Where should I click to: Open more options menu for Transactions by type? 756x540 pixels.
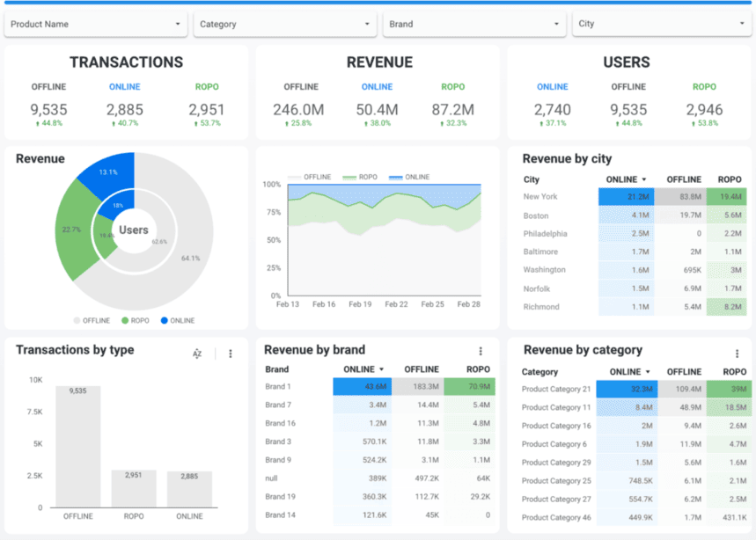pos(231,354)
